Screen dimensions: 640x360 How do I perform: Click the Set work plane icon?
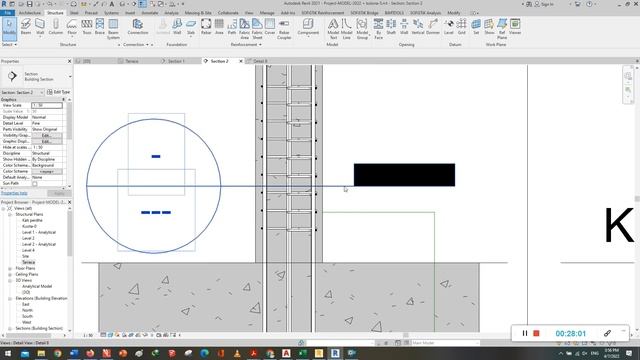(x=476, y=27)
